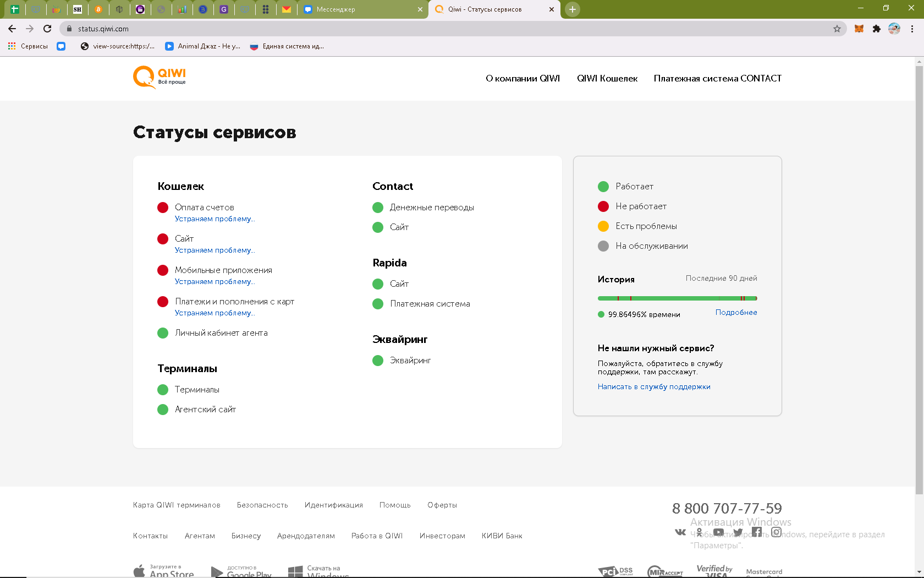
Task: Click the QIWI logo in the header
Action: coord(159,77)
